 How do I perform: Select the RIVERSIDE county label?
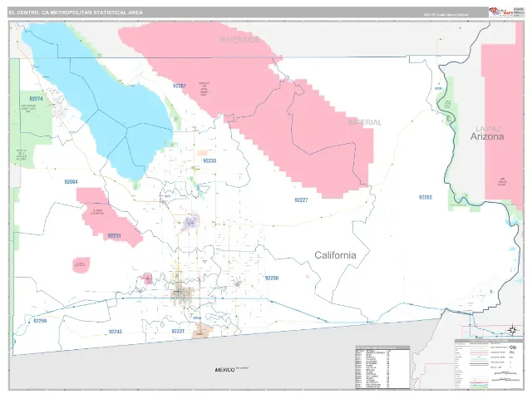[x=240, y=40]
